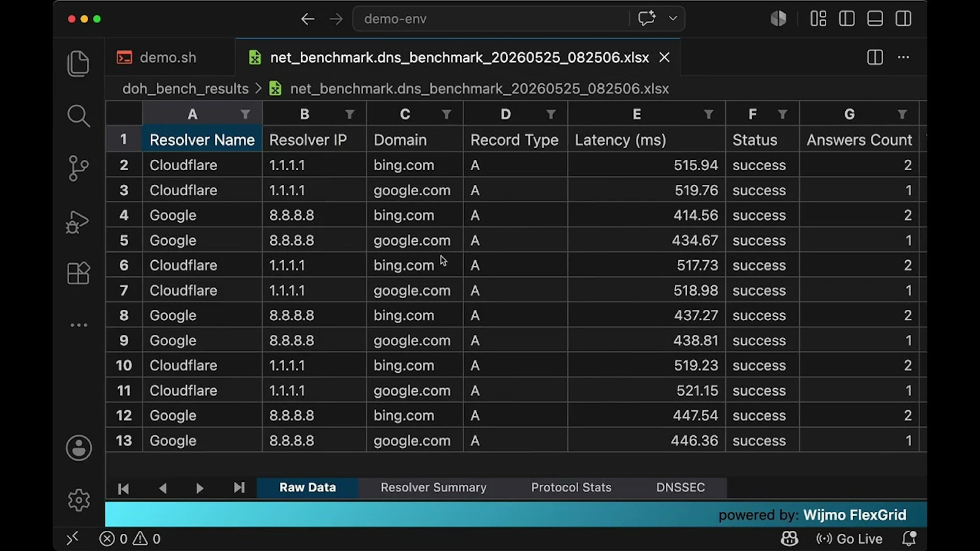
Task: Click the Answers Count header cell
Action: (859, 140)
